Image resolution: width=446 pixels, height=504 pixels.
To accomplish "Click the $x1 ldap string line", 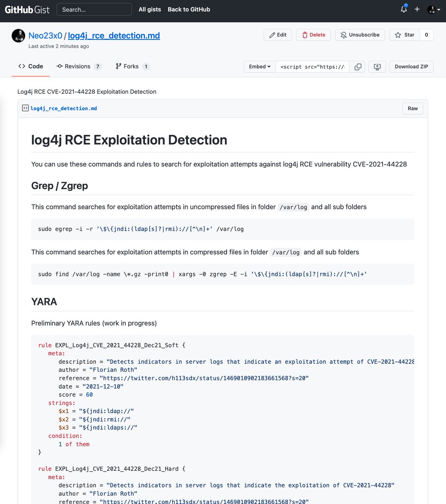I will (96, 411).
